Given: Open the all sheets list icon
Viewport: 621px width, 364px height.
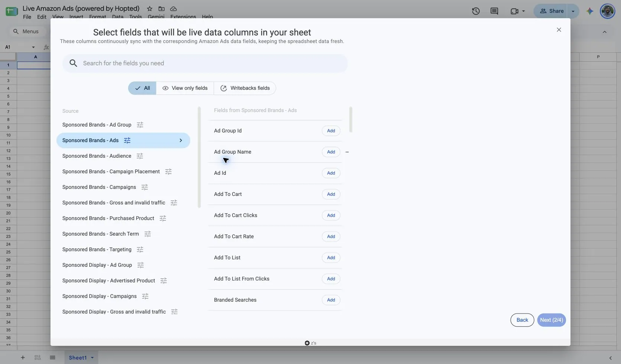Looking at the screenshot, I should (x=52, y=358).
